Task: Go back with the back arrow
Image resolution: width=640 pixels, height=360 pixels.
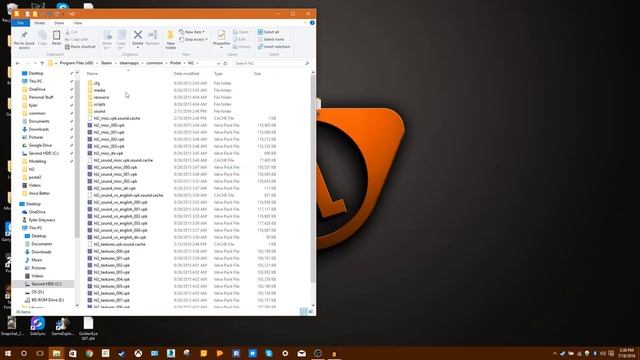Action: pos(18,63)
